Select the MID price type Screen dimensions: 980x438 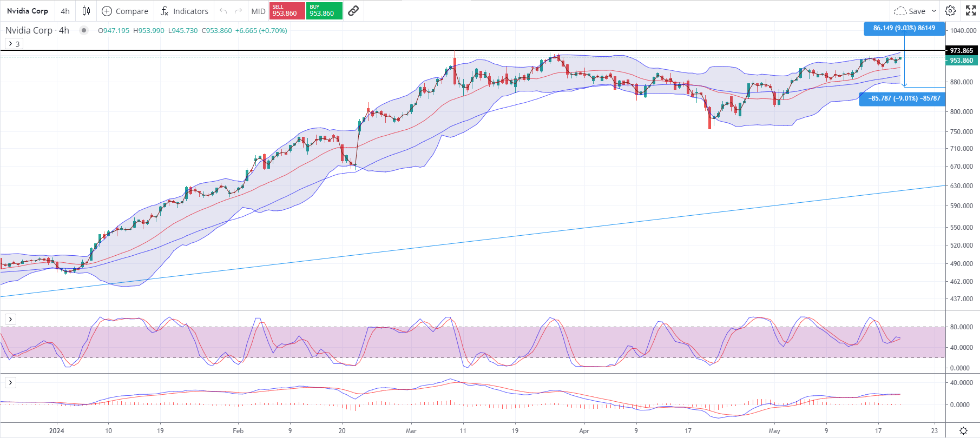[258, 11]
